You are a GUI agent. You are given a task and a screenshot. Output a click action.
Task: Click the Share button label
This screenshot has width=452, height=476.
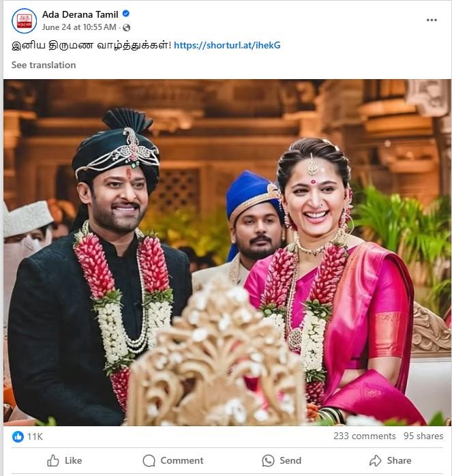coord(399,460)
